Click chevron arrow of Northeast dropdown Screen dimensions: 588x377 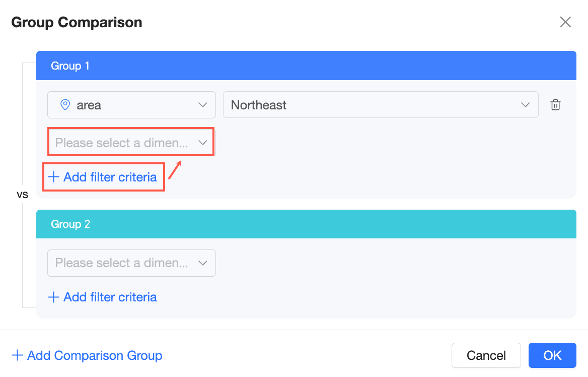click(526, 105)
